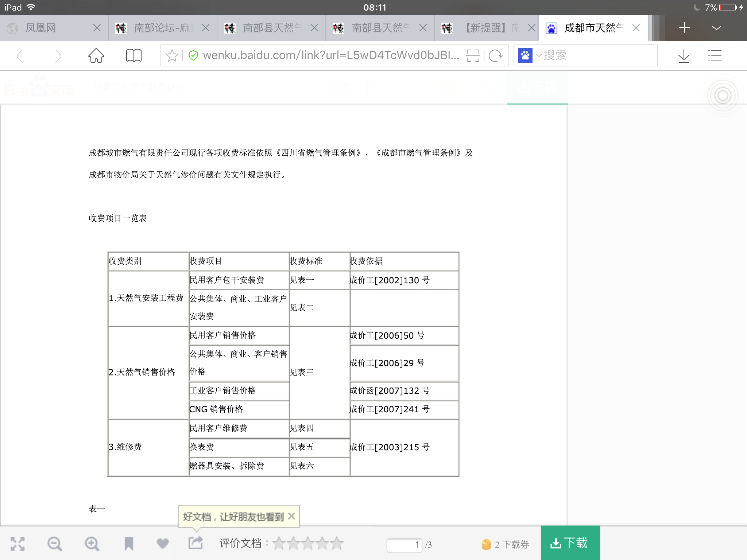Share document with the share icon
The height and width of the screenshot is (560, 747).
click(x=196, y=543)
